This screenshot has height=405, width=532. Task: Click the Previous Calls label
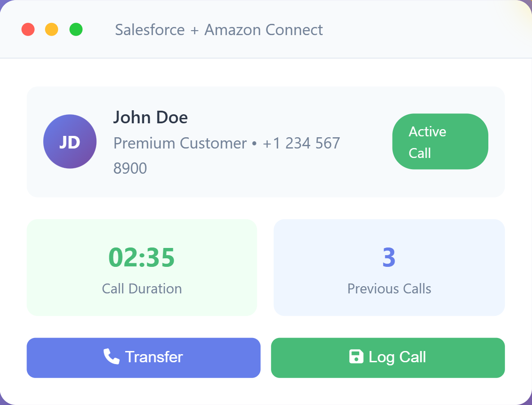(x=389, y=288)
